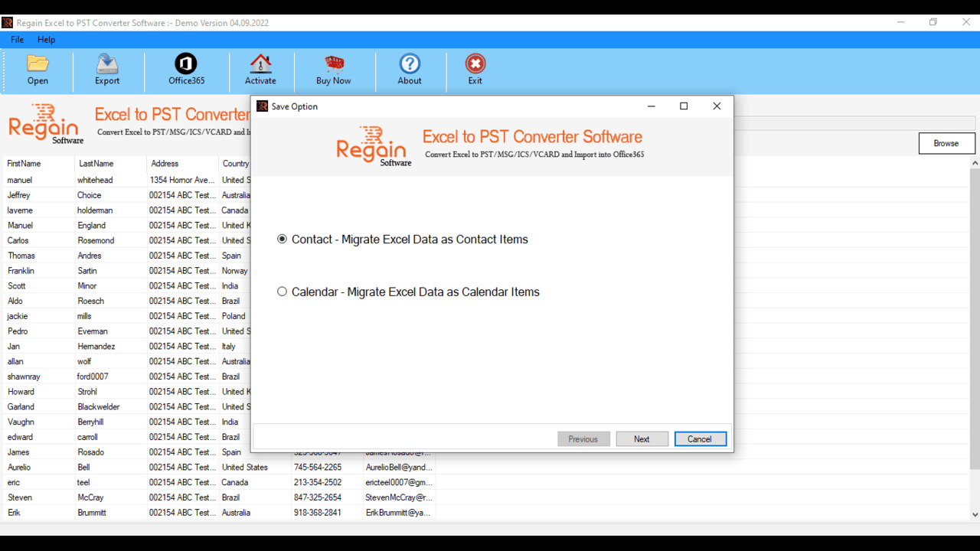980x551 pixels.
Task: Close the Save Option dialog
Action: [x=717, y=106]
